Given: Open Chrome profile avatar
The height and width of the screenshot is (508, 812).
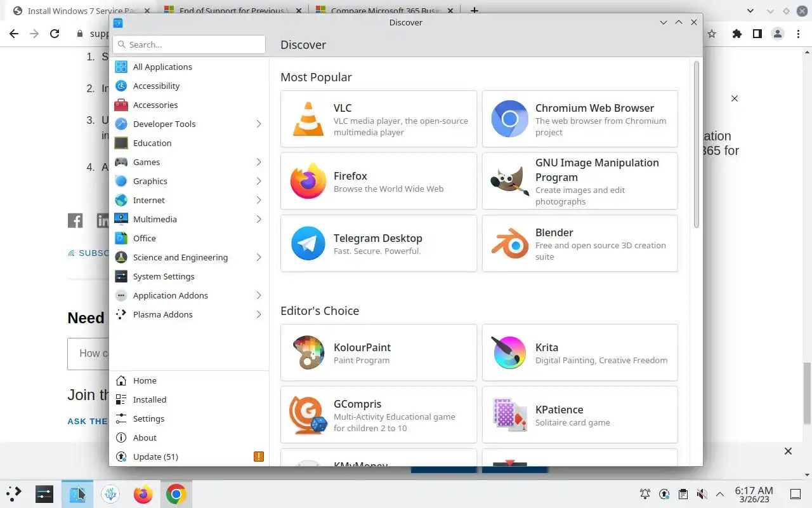Looking at the screenshot, I should pos(778,34).
